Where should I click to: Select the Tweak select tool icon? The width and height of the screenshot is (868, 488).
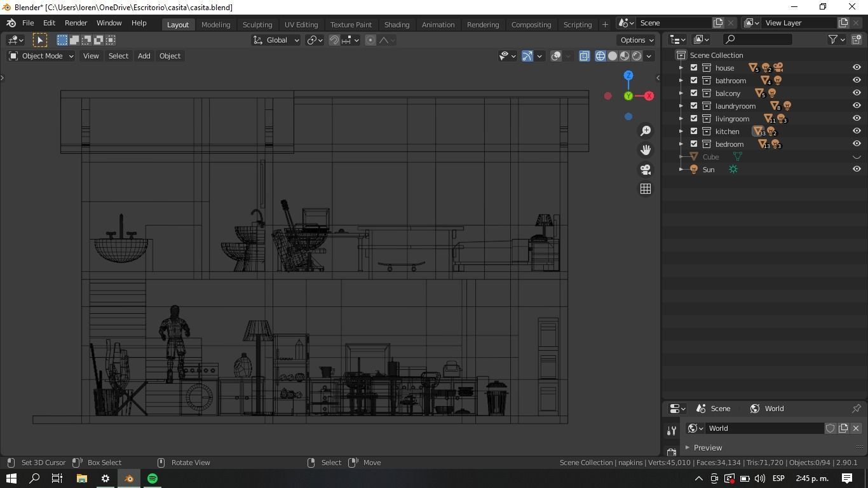click(x=40, y=40)
